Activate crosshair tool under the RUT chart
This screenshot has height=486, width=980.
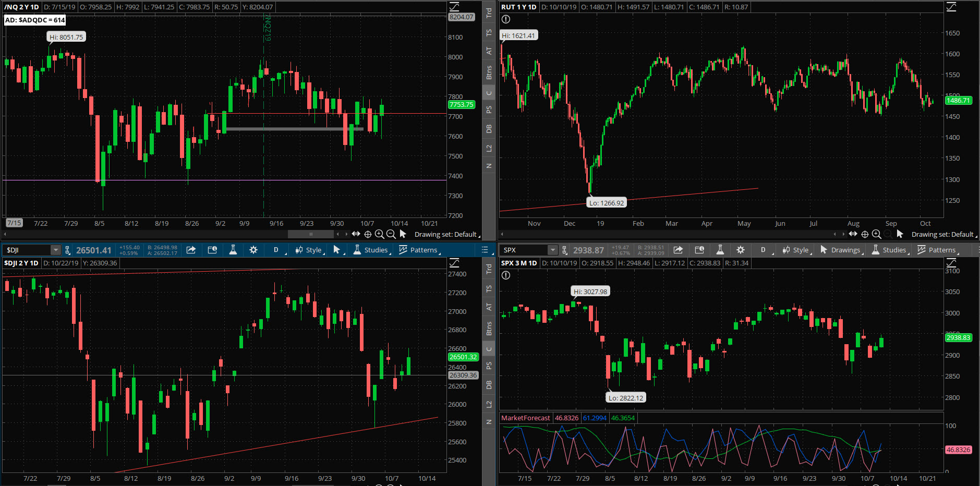point(865,234)
